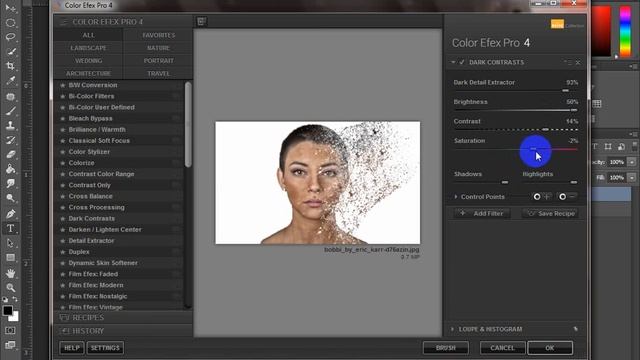640x360 pixels.
Task: Expand the Loupe & Histogram panel
Action: [x=452, y=329]
